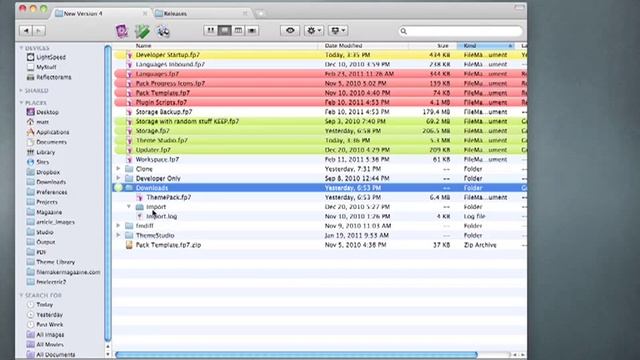Collapse the Import folder

click(x=129, y=207)
